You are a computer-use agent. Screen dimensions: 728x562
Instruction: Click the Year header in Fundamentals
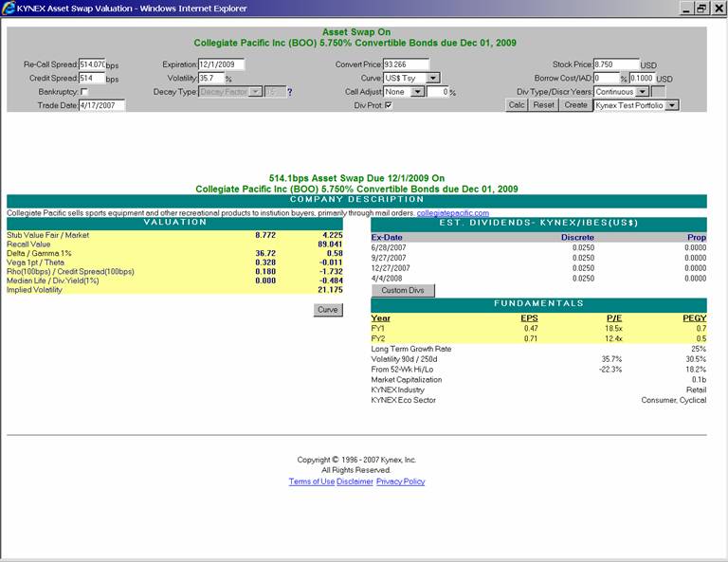pyautogui.click(x=381, y=318)
